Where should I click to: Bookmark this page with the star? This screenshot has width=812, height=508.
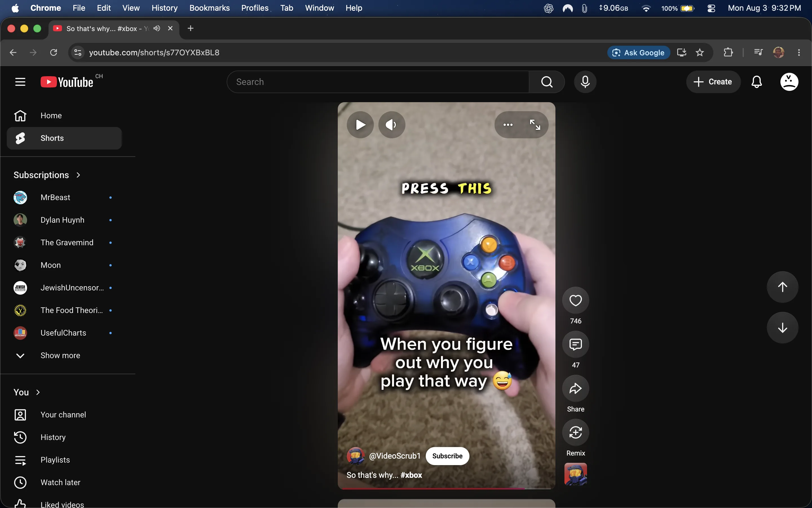pos(700,52)
